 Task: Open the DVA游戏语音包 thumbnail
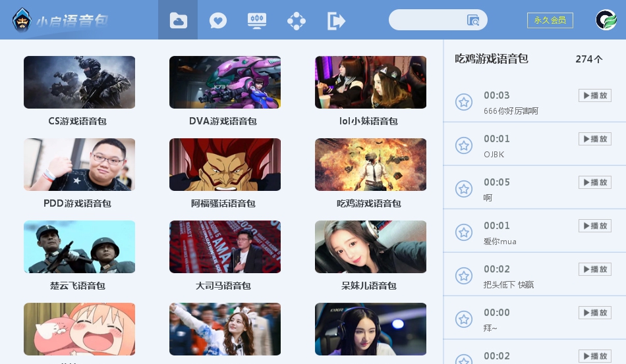click(x=225, y=82)
